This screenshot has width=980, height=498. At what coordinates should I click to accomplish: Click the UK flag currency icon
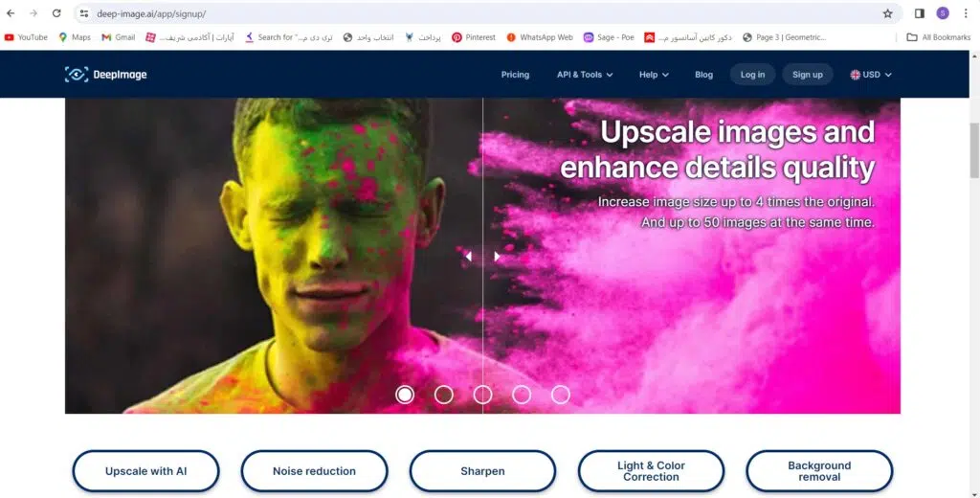[855, 75]
